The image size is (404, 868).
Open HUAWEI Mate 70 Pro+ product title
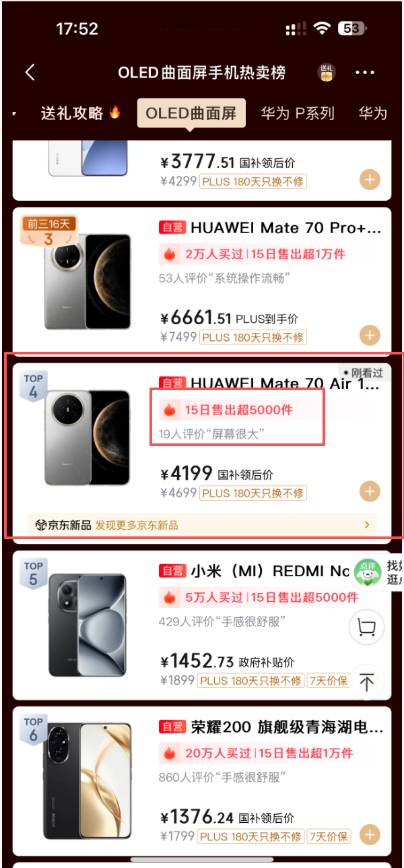286,228
